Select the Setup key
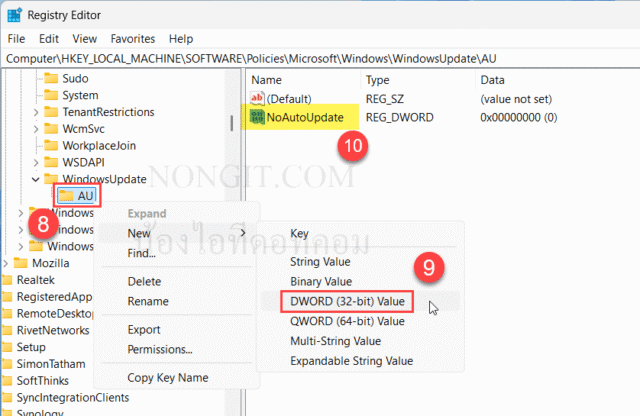Screen dimensions: 640x416 [x=31, y=347]
